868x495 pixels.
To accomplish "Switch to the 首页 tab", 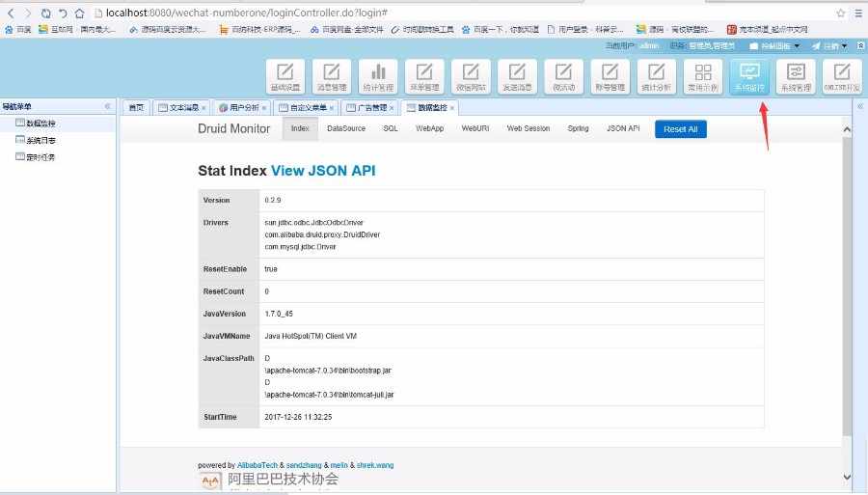I will 136,107.
